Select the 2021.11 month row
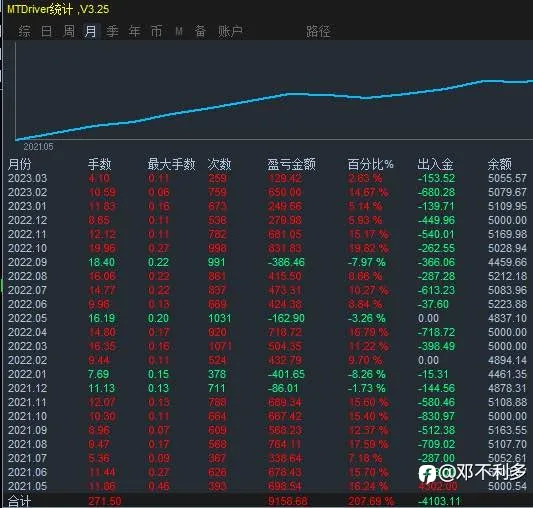This screenshot has width=533, height=508. [267, 402]
